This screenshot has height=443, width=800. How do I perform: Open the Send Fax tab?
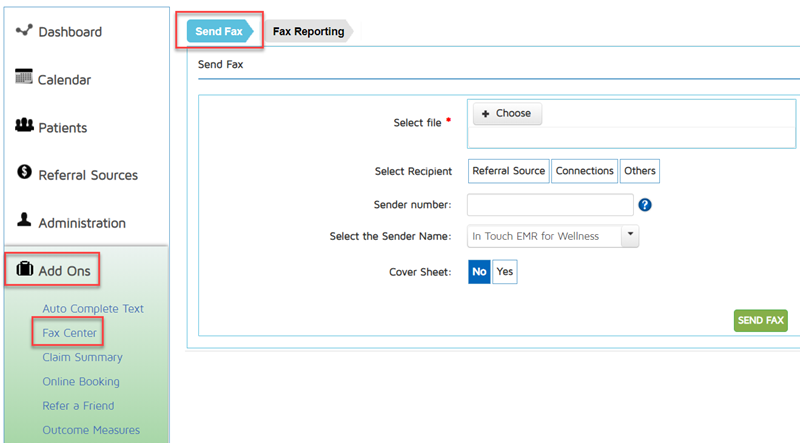(219, 31)
